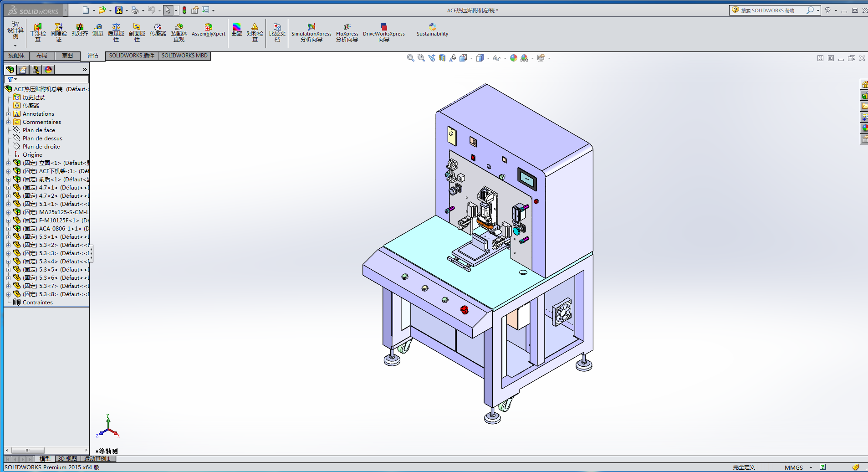868x472 pixels.
Task: Open the PropertyManager panel tab
Action: coord(23,70)
